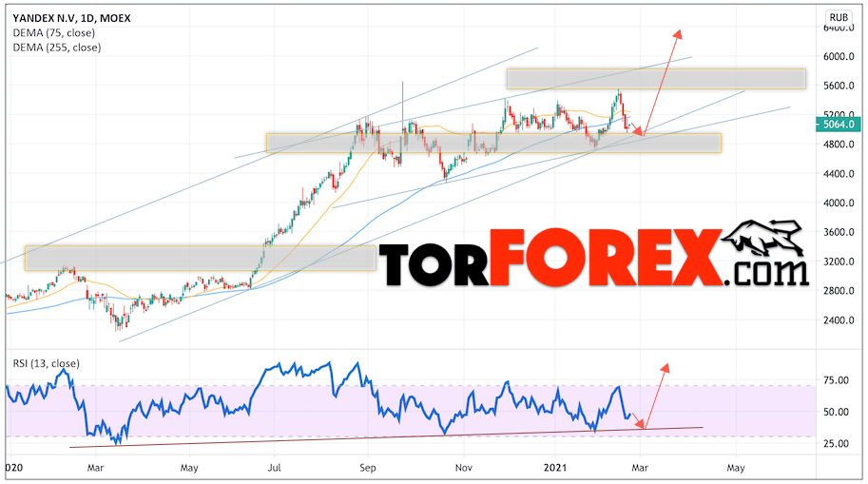Select the DEMA (75, close) indicator label
This screenshot has height=484, width=868.
pos(53,33)
